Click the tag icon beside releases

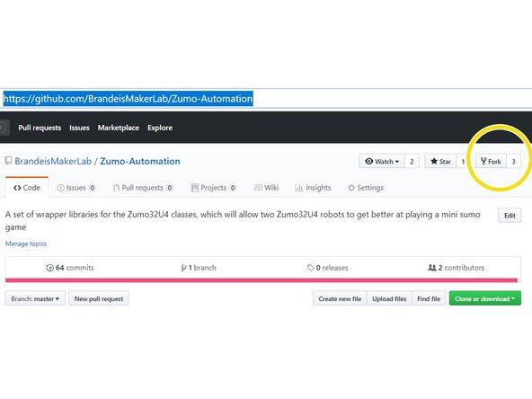(310, 268)
